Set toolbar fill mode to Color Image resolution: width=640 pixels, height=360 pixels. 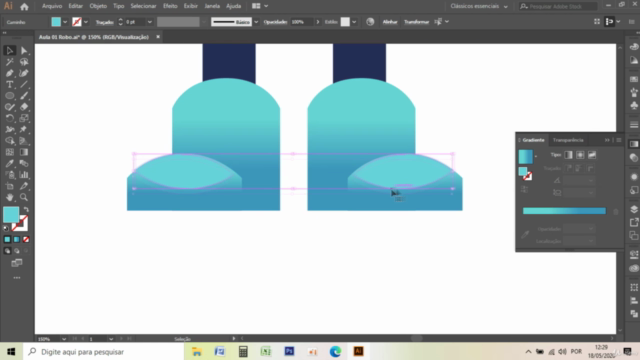pyautogui.click(x=7, y=240)
